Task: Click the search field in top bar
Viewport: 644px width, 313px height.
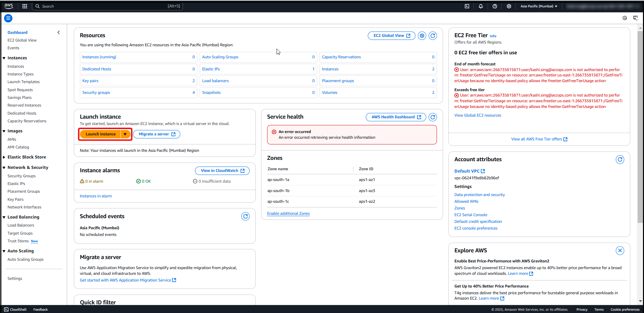Action: point(107,6)
